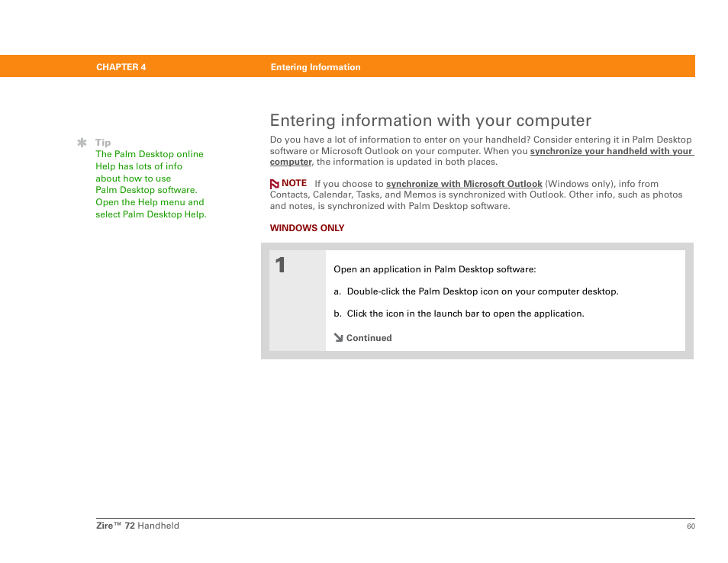This screenshot has height=563, width=728.
Task: Click page number 60 in footer
Action: 691,526
